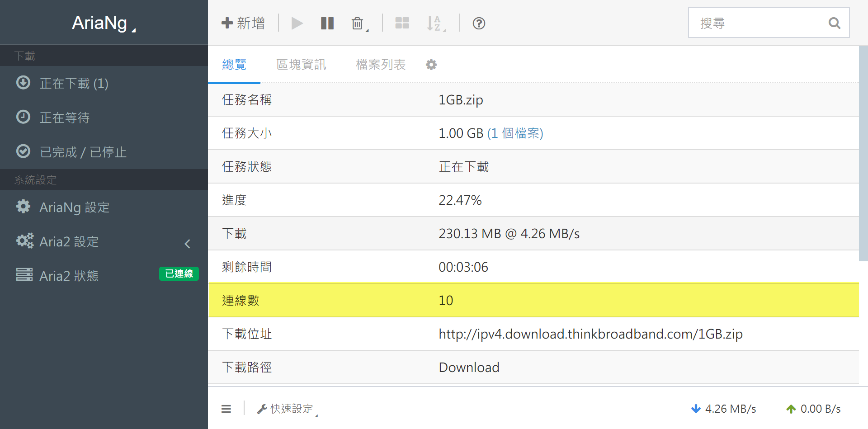Focus the 搜尋 search input field
The image size is (868, 429).
click(x=759, y=23)
